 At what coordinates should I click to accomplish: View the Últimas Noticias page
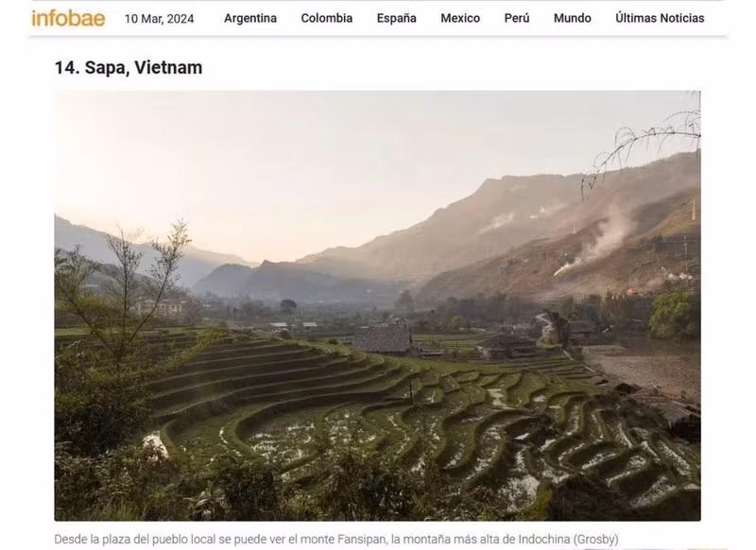(660, 18)
